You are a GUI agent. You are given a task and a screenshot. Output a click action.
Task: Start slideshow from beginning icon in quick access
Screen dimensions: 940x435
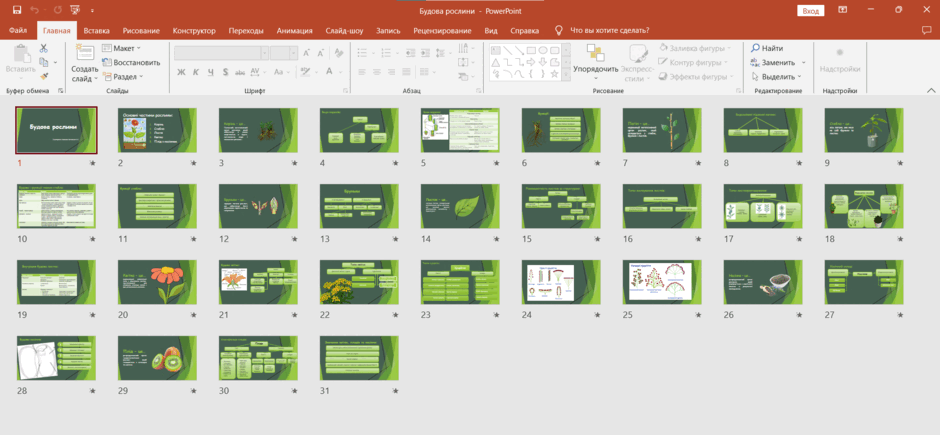point(74,10)
